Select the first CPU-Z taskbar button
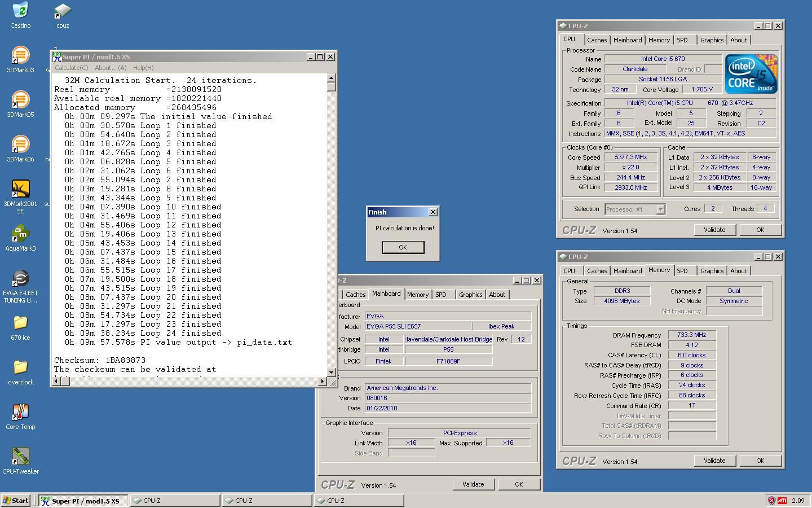Image resolution: width=812 pixels, height=508 pixels. (175, 501)
